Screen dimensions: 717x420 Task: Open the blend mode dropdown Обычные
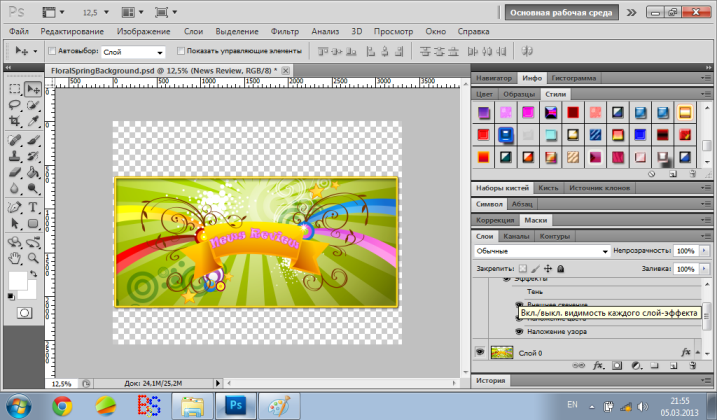540,251
